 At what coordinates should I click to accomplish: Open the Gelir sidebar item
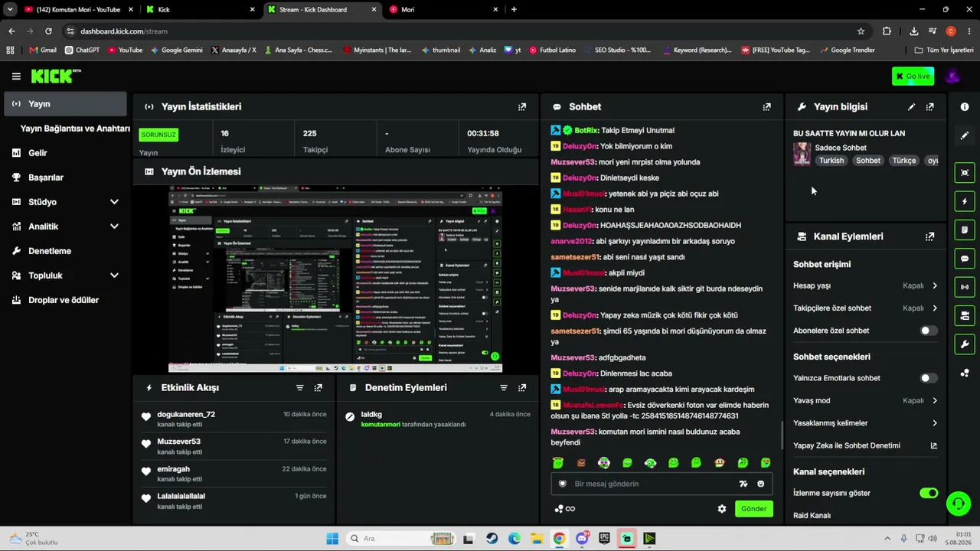tap(65, 153)
